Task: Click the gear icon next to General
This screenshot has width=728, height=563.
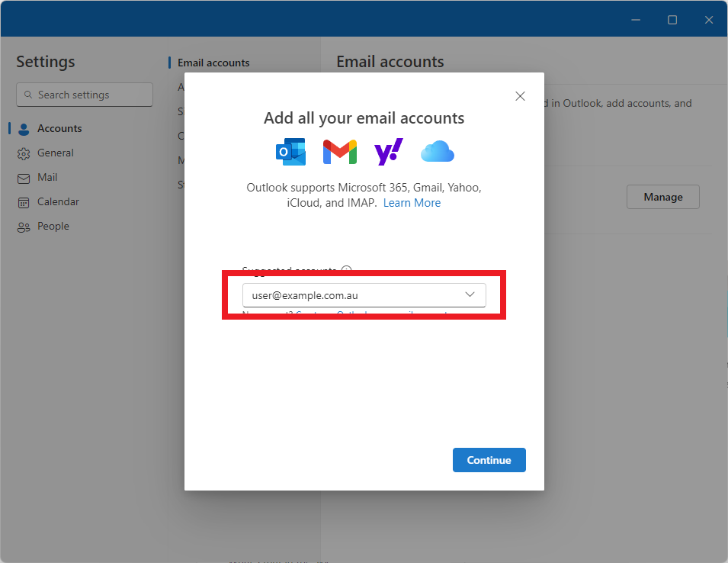Action: [23, 153]
